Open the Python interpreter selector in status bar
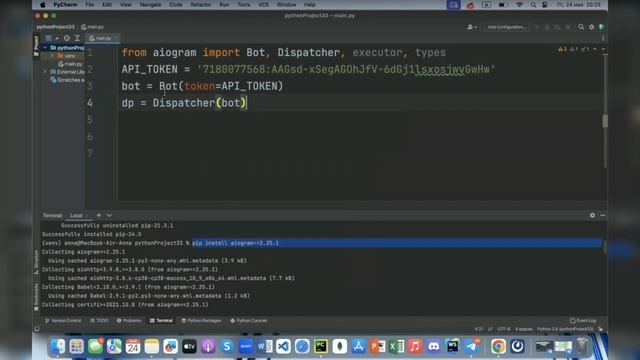The width and height of the screenshot is (640, 360). [x=565, y=329]
